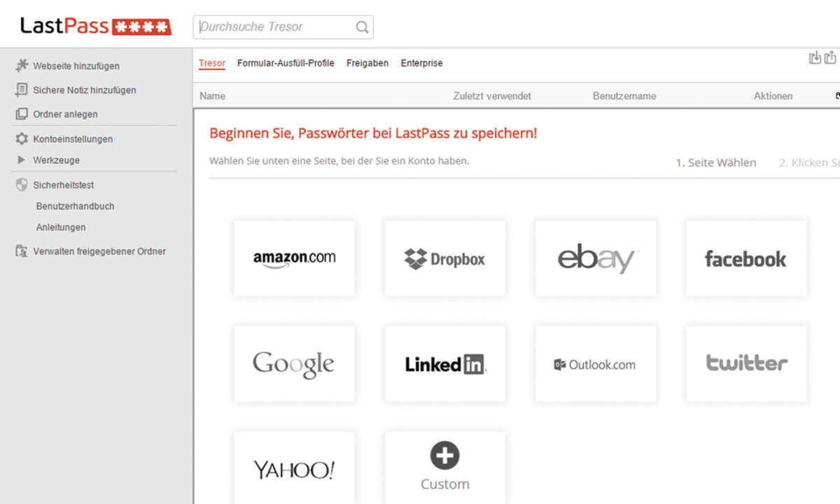The height and width of the screenshot is (504, 840).
Task: Open Verwalten freigegebener Ordner
Action: pos(99,251)
